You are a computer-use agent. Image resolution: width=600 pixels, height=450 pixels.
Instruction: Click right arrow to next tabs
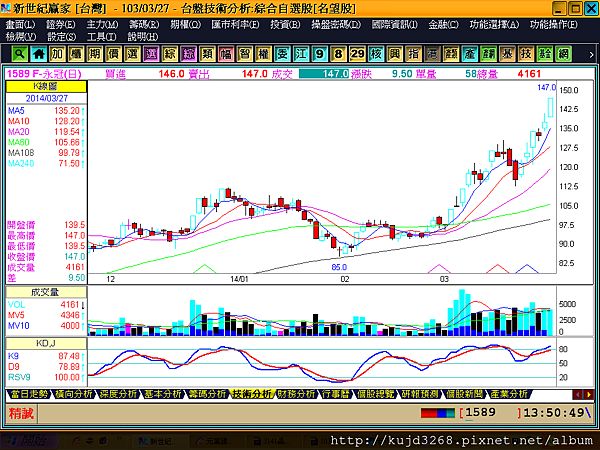[x=589, y=395]
